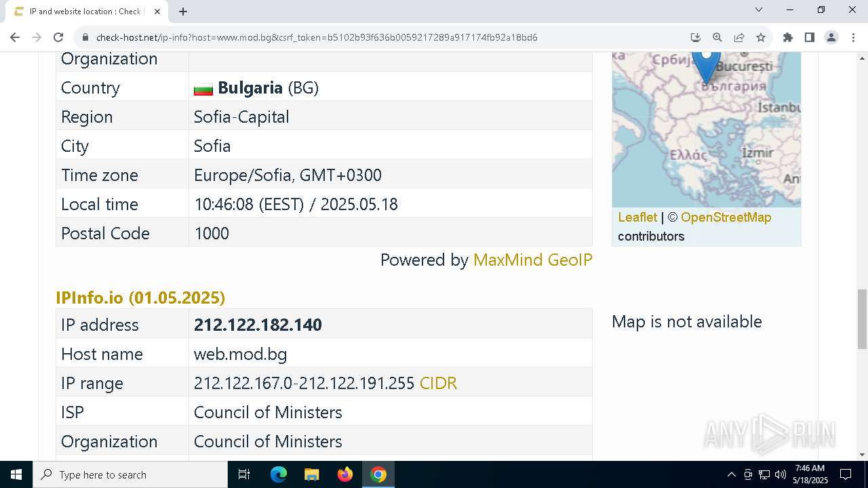Expand the tab search dropdown
This screenshot has height=488, width=868.
(759, 9)
